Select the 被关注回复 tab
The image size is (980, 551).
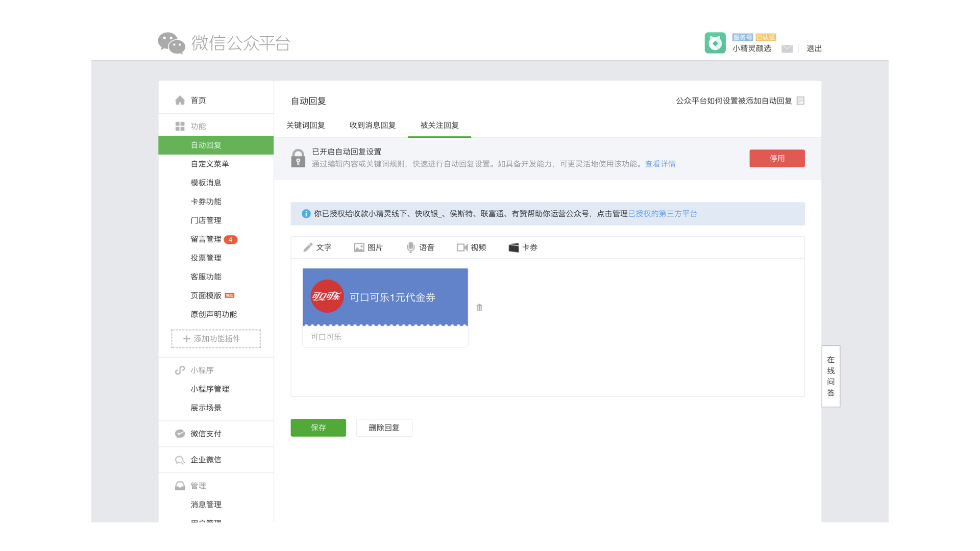439,126
